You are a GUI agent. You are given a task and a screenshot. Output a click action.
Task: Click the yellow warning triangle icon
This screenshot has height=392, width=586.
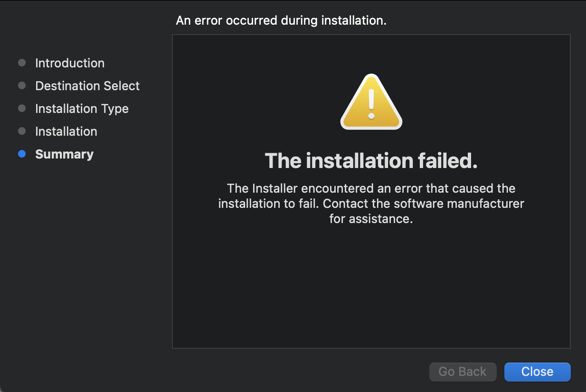click(371, 102)
